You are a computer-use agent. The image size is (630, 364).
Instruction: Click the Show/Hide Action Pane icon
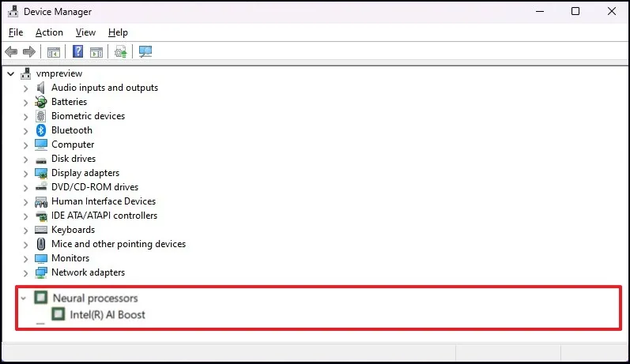96,52
